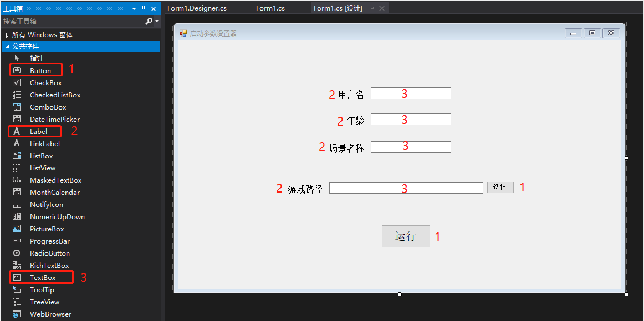The image size is (644, 321).
Task: Pin the Form1.cs [设计] tab
Action: (x=372, y=8)
